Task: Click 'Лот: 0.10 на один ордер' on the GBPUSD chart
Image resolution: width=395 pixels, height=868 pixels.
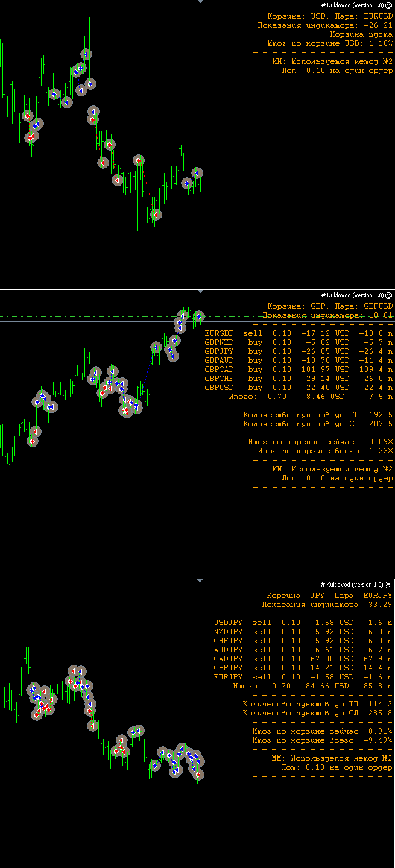Action: tap(337, 478)
